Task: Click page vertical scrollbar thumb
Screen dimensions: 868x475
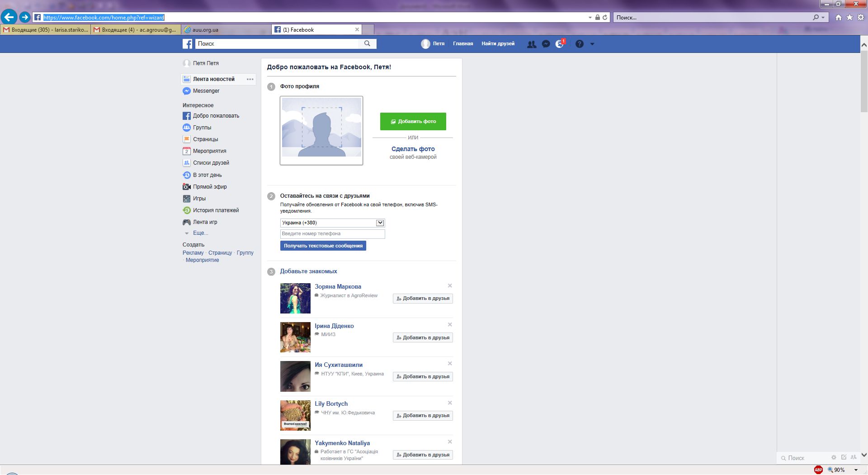Action: (x=864, y=81)
